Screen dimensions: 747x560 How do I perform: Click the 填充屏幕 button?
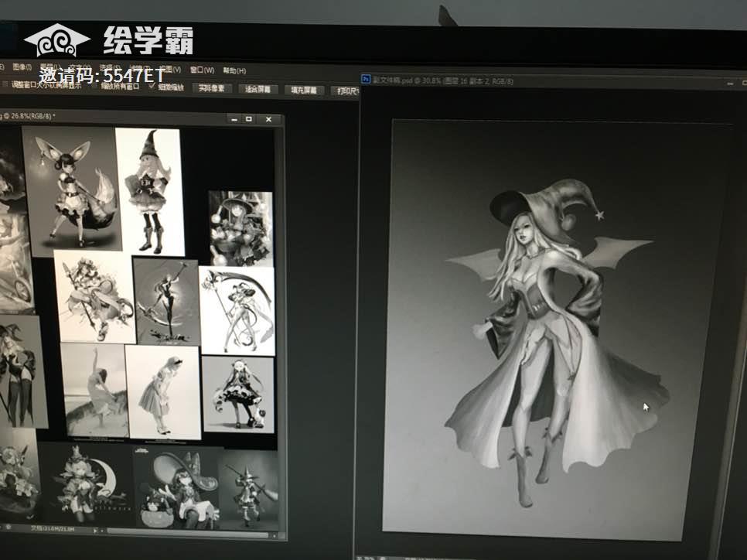tap(304, 90)
